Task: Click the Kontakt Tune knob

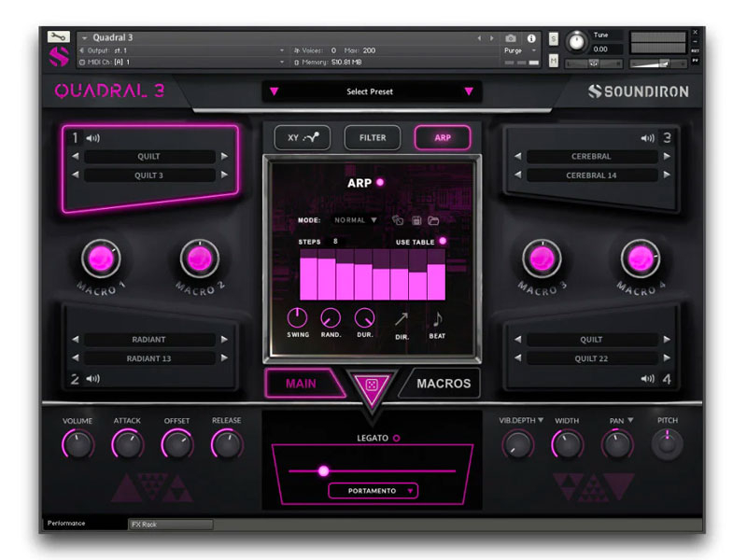Action: [576, 42]
